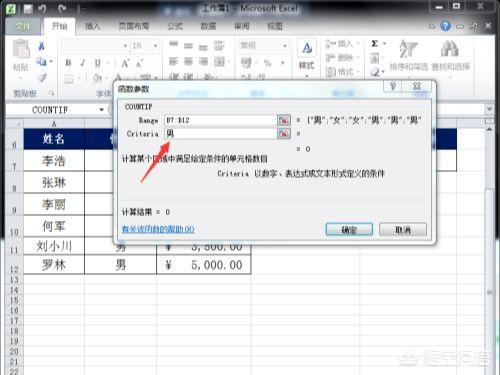Click the Cancel button in dialog
This screenshot has width=500, height=375.
(403, 229)
